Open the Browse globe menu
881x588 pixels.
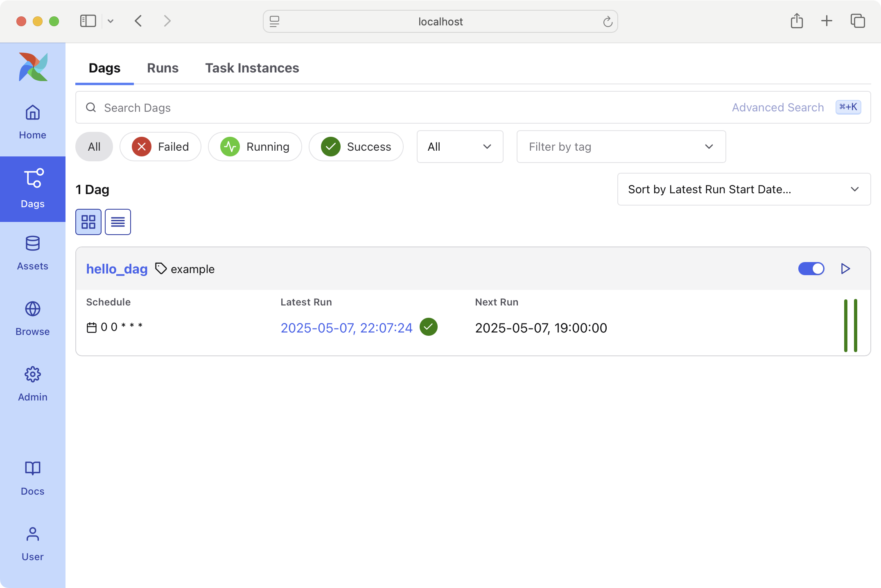(32, 318)
